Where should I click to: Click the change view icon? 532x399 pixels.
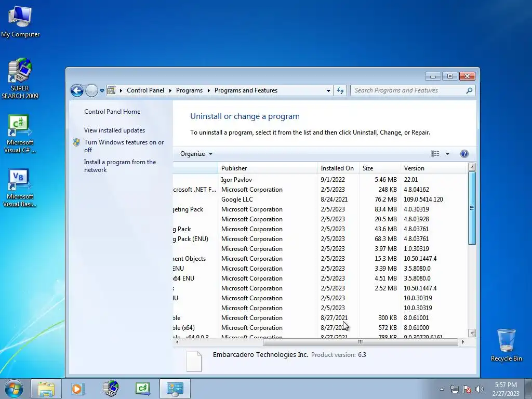pos(435,154)
